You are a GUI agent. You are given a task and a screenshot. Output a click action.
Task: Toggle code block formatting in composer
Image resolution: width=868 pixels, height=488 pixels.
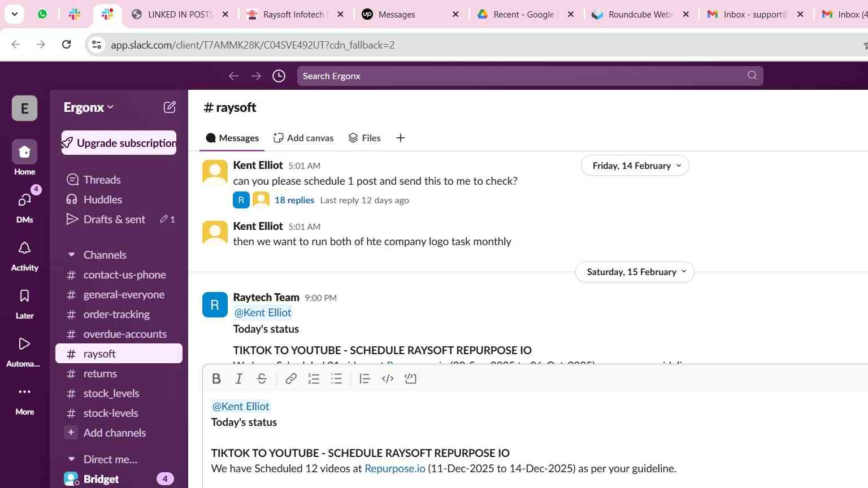point(411,379)
